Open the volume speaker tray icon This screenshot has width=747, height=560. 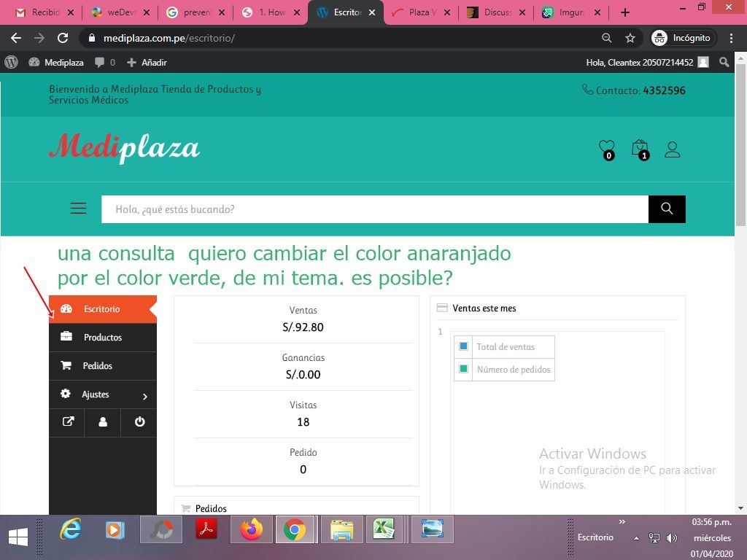coord(672,538)
